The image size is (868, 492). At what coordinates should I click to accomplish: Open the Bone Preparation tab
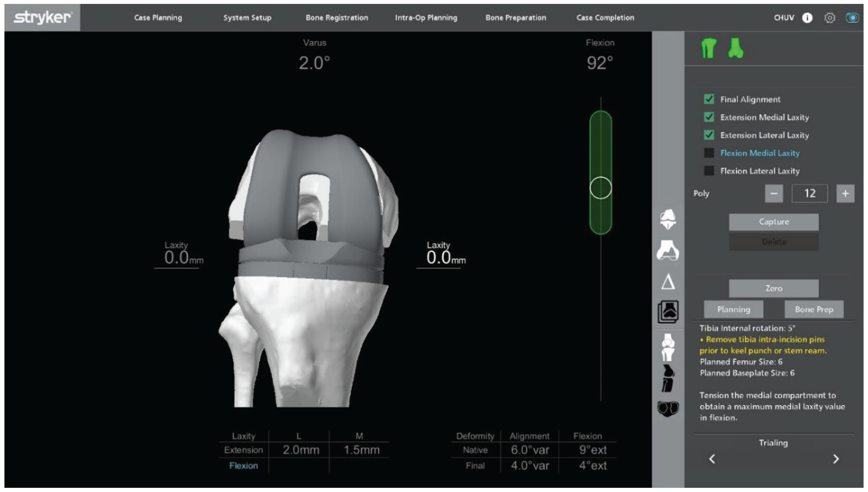(516, 17)
